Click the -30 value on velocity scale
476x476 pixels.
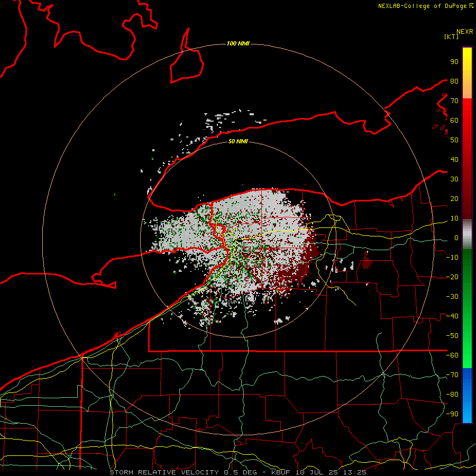coord(452,297)
